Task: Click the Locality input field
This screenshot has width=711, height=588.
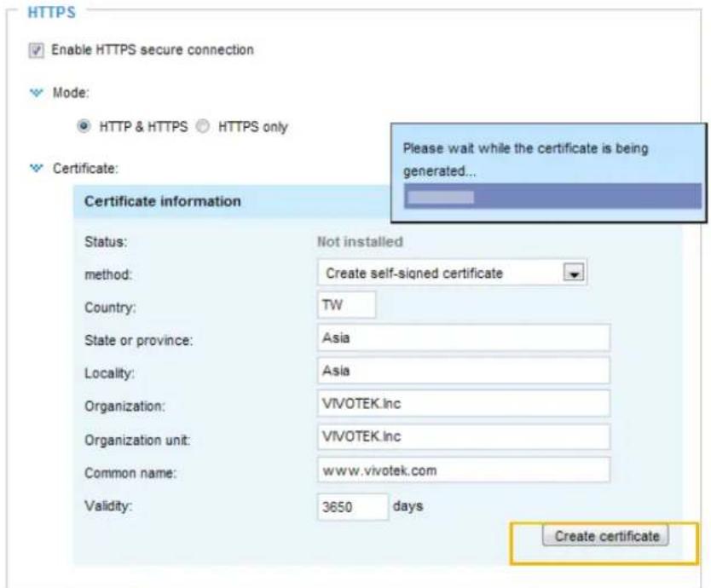Action: coord(464,371)
